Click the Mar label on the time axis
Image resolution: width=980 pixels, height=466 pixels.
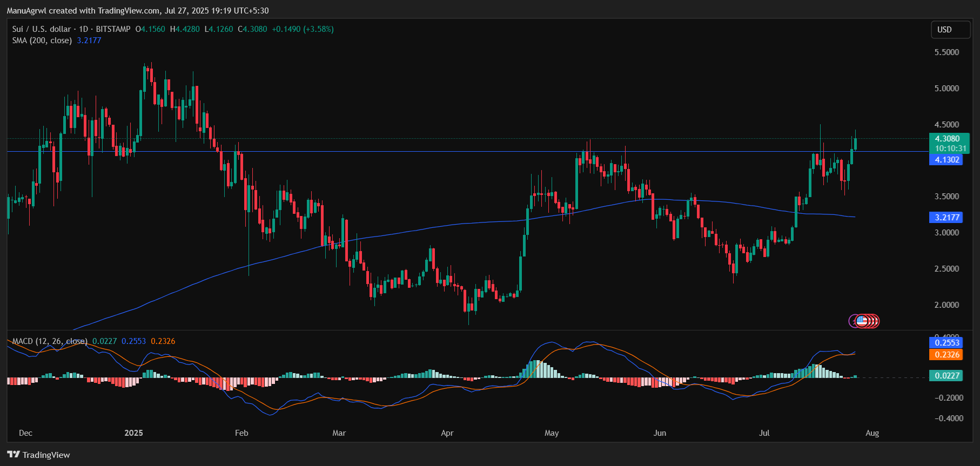[x=339, y=433]
